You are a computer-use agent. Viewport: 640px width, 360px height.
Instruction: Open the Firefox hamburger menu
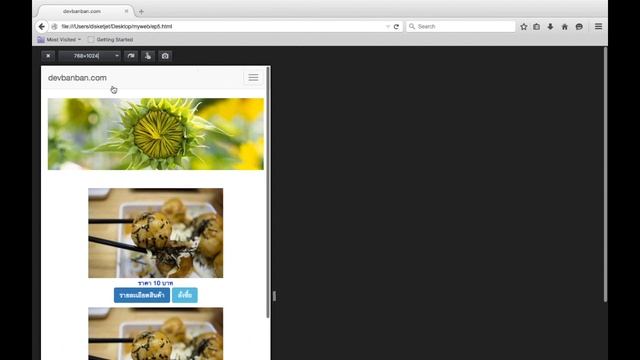tap(598, 27)
